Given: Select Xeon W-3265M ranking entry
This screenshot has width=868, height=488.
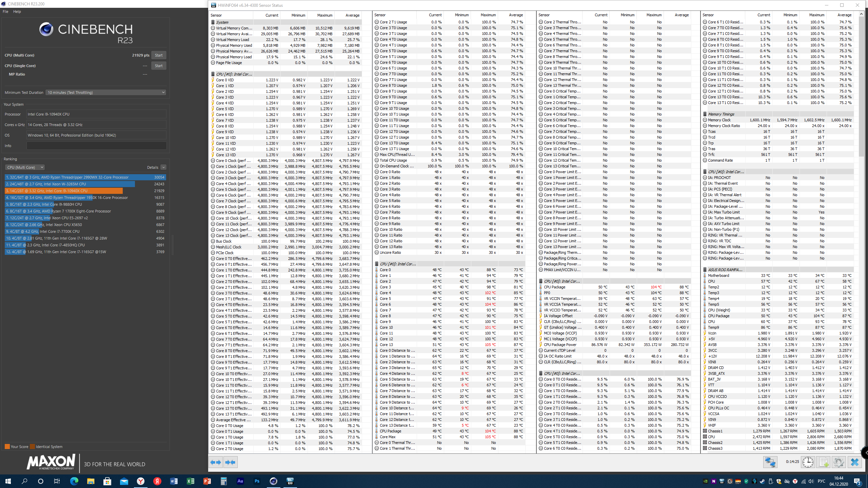Looking at the screenshot, I should (85, 184).
